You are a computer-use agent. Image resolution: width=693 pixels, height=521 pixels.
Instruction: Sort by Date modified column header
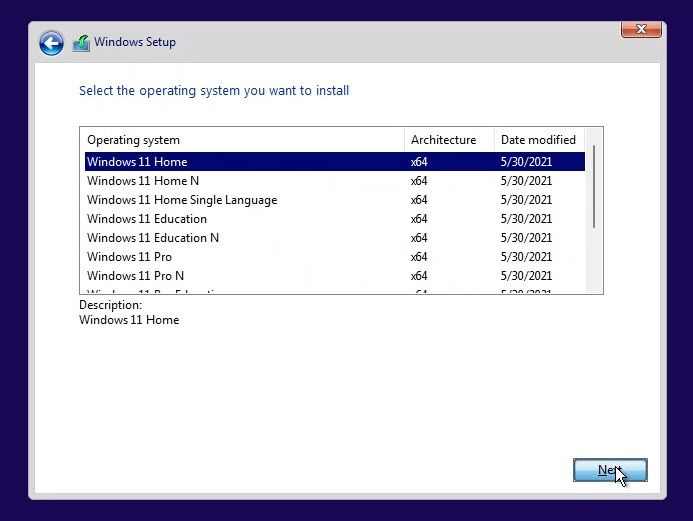coord(539,140)
